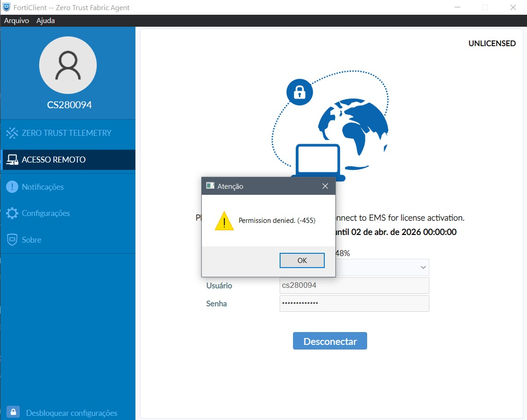Click the Notificações exclamation icon
The height and width of the screenshot is (420, 527).
pyautogui.click(x=12, y=187)
